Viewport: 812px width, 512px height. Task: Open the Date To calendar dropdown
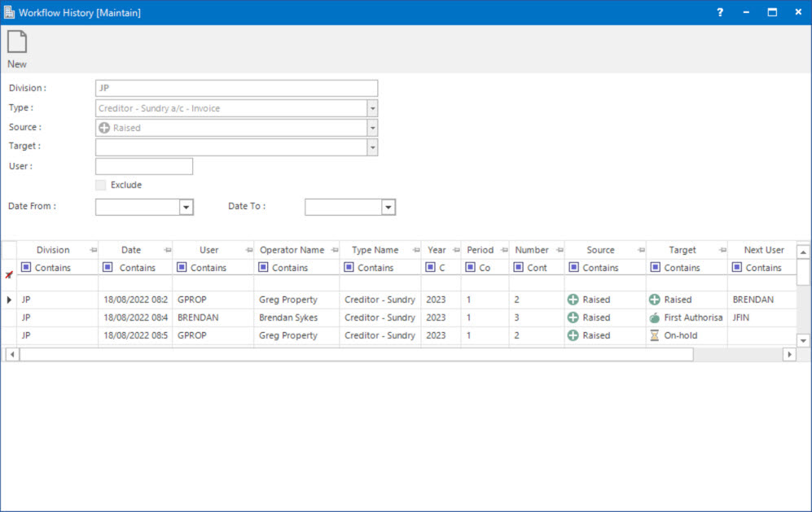(x=388, y=207)
